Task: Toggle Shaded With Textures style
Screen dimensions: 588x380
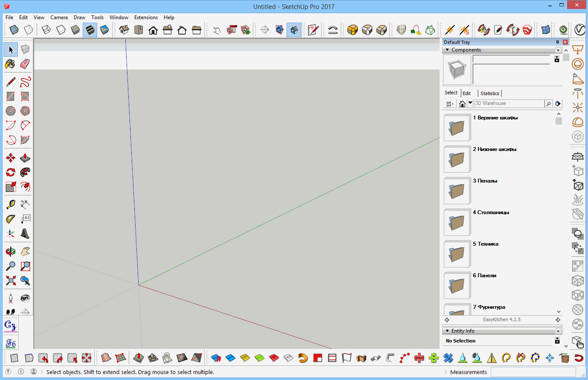Action: 90,30
